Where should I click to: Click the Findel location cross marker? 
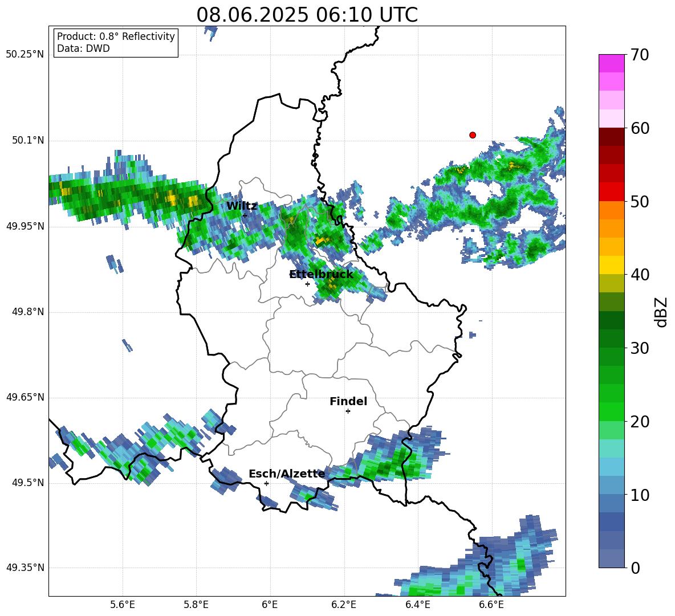[348, 411]
